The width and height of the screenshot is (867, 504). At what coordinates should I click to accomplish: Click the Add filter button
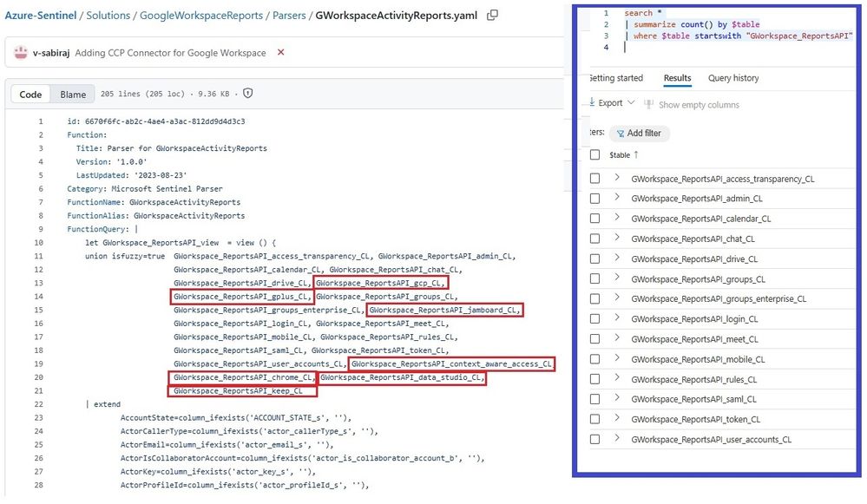coord(640,134)
